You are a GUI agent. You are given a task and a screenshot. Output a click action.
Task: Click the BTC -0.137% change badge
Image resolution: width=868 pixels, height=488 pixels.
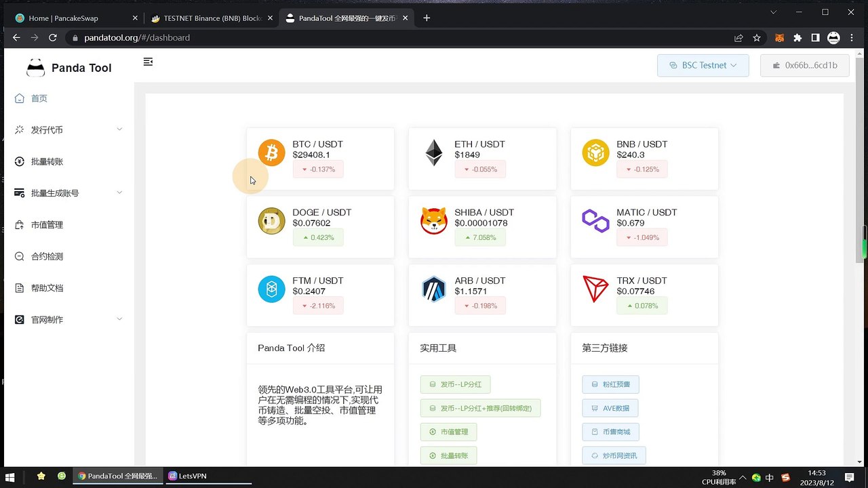pos(318,169)
